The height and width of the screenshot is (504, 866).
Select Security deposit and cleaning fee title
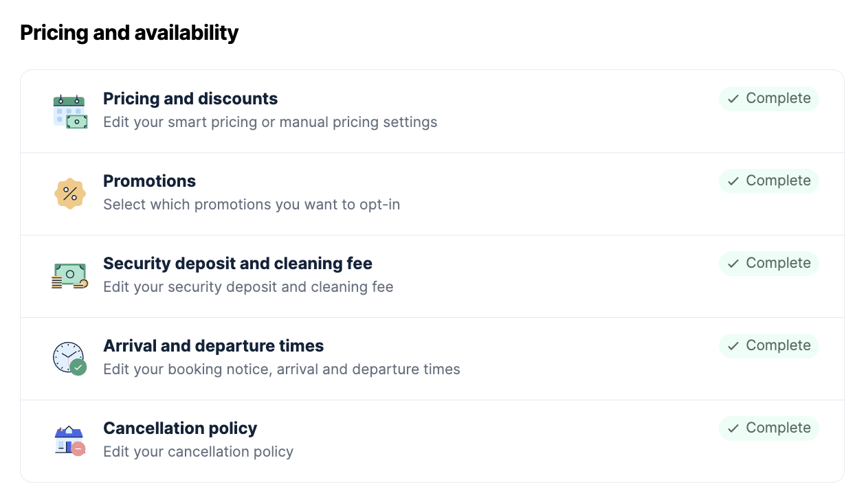tap(238, 264)
